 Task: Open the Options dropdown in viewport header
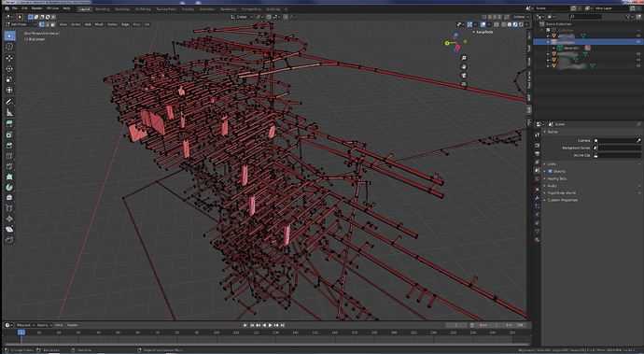[x=520, y=17]
